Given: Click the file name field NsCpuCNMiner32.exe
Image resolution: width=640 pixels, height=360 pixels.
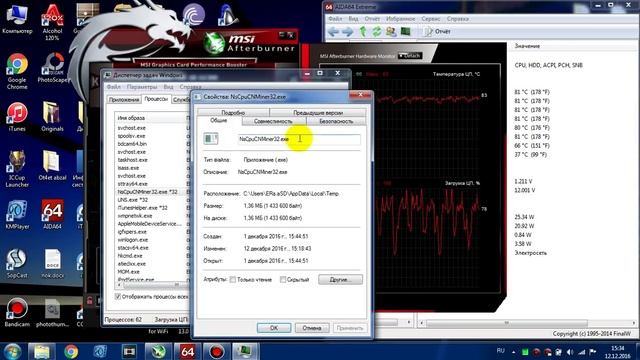Looking at the screenshot, I should coord(299,139).
